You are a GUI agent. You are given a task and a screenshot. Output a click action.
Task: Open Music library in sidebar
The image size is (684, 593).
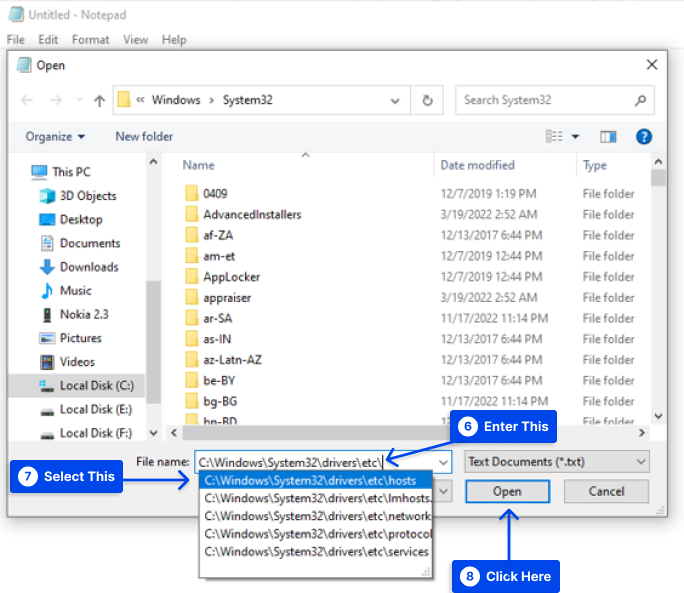tap(66, 291)
